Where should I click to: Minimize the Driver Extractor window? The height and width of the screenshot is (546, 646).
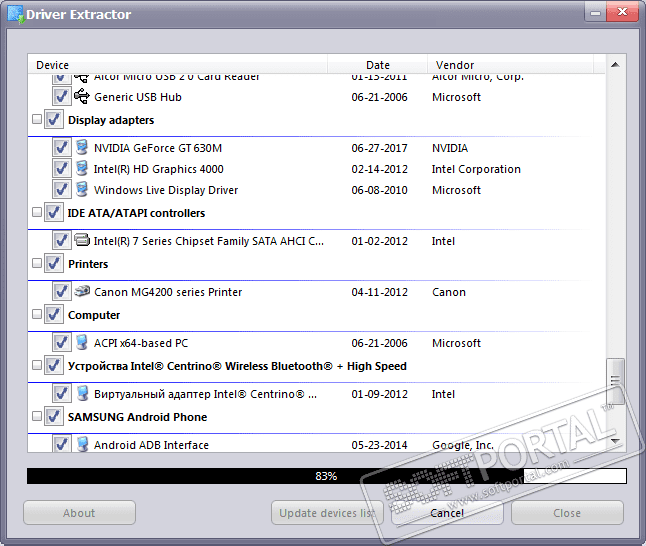tap(595, 13)
